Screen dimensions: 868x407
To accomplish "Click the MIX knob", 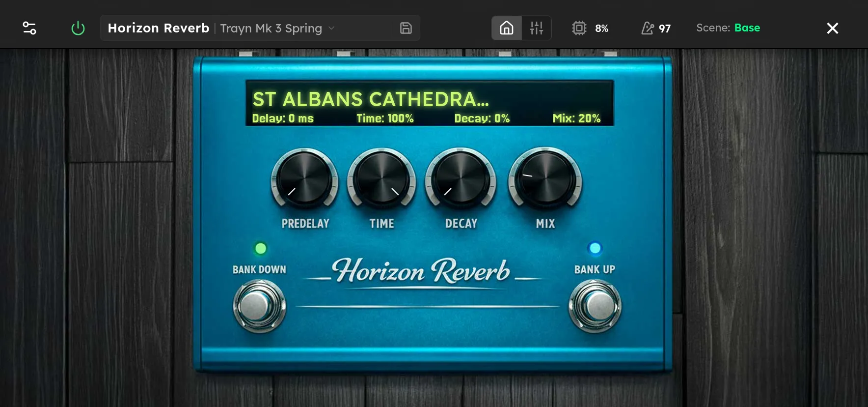I will click(x=545, y=178).
